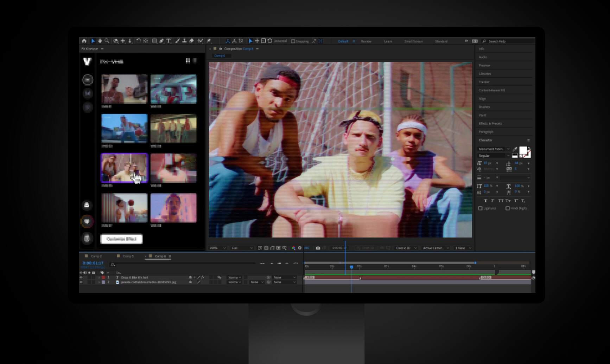Hide the 'Drop it like it's hot' layer
Screen dimensions: 610x364
pyautogui.click(x=81, y=277)
